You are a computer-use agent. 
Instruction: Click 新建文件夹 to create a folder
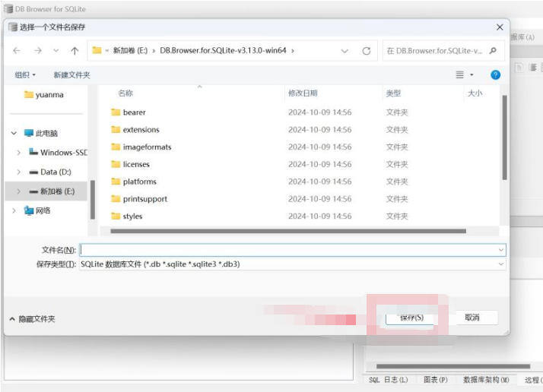71,75
